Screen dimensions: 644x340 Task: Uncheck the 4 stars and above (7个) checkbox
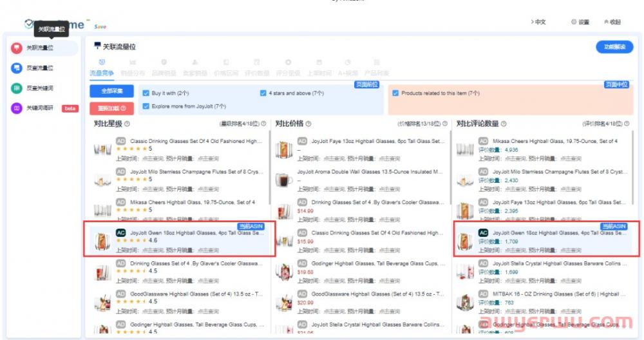point(263,93)
